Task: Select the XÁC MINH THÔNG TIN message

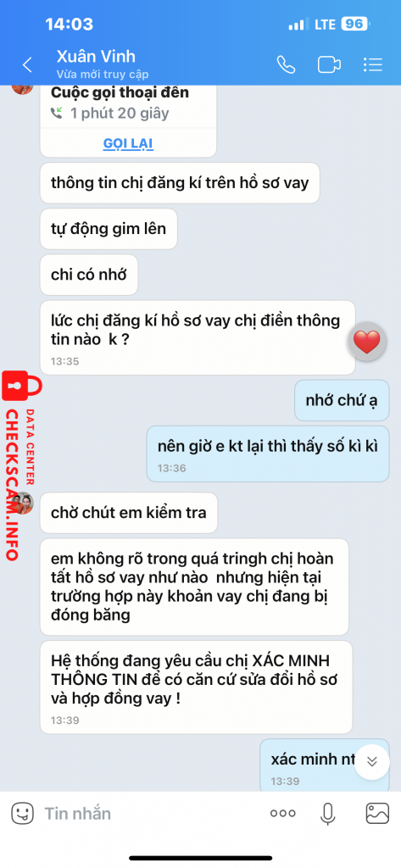Action: click(196, 687)
